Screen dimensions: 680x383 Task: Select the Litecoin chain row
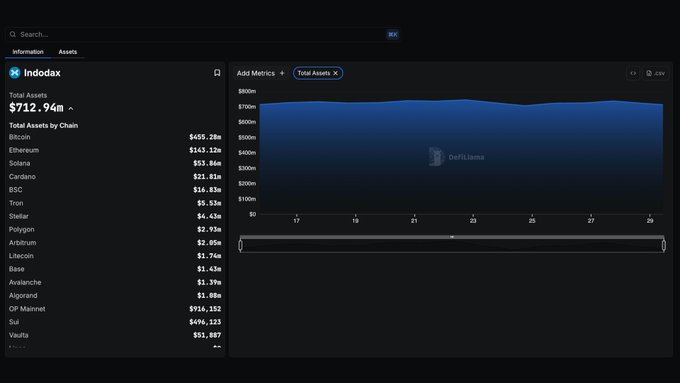click(x=115, y=256)
